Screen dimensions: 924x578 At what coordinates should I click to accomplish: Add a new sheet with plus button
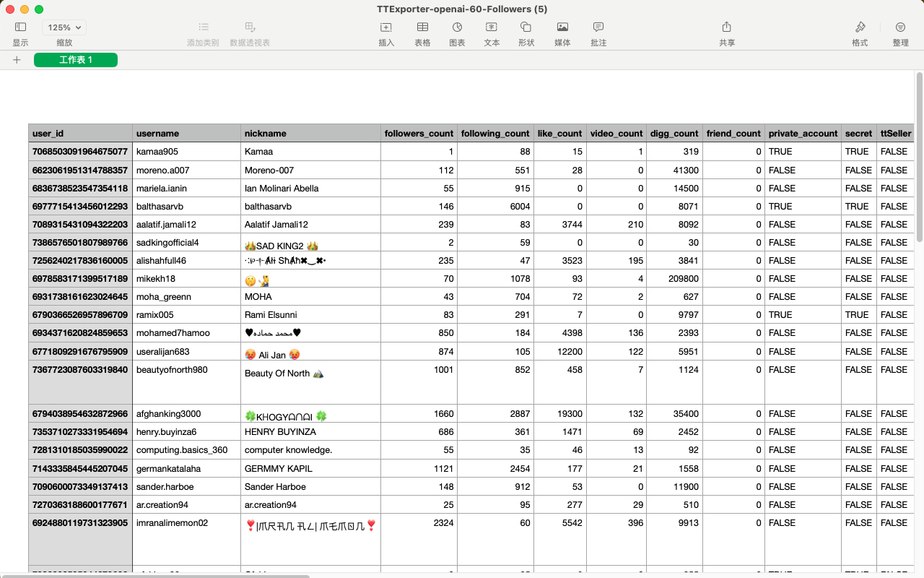[17, 60]
